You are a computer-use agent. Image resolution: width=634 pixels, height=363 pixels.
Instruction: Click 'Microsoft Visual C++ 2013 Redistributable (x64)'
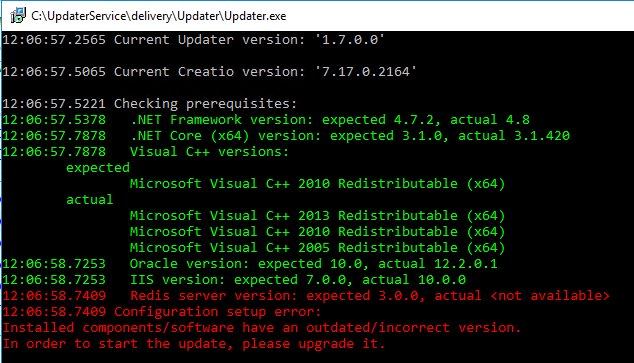[x=318, y=215]
